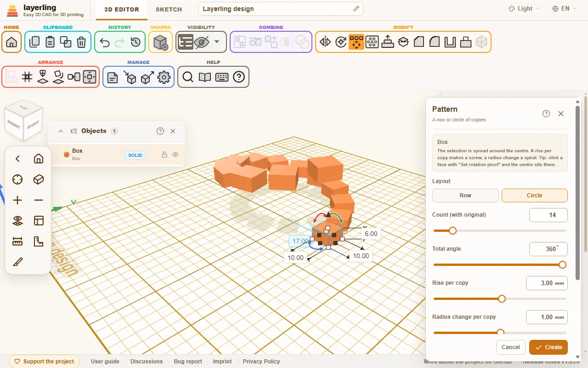Click the Home toolbar icon
This screenshot has width=588, height=368.
click(11, 42)
